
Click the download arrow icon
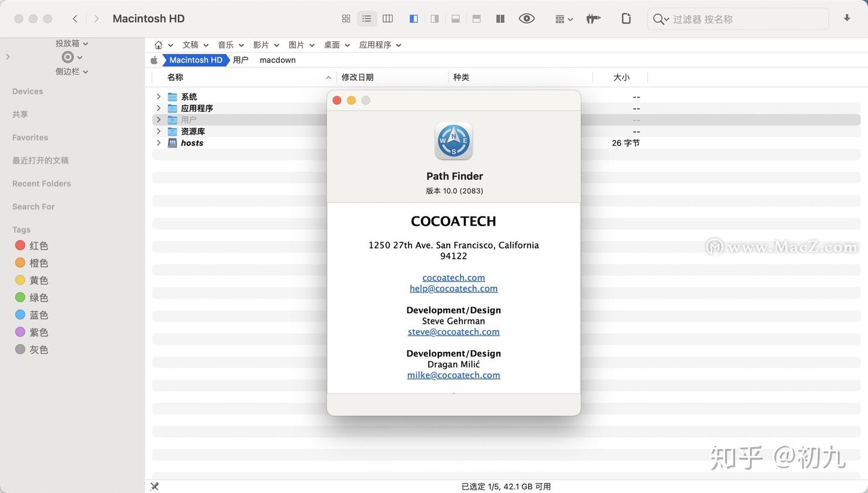pos(847,18)
